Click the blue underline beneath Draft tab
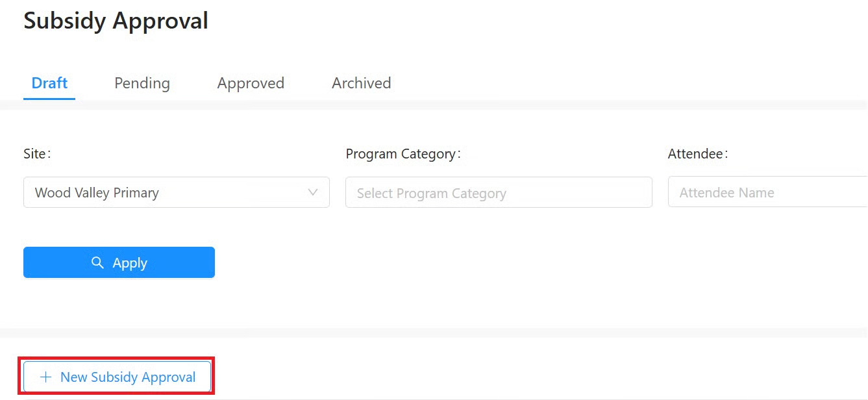868x400 pixels. coord(49,99)
